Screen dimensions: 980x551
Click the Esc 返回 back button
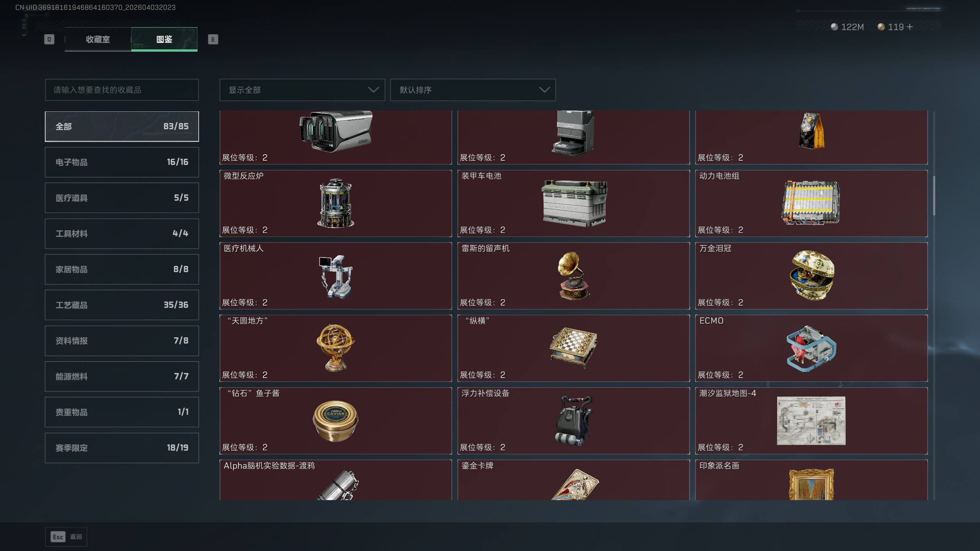point(66,537)
